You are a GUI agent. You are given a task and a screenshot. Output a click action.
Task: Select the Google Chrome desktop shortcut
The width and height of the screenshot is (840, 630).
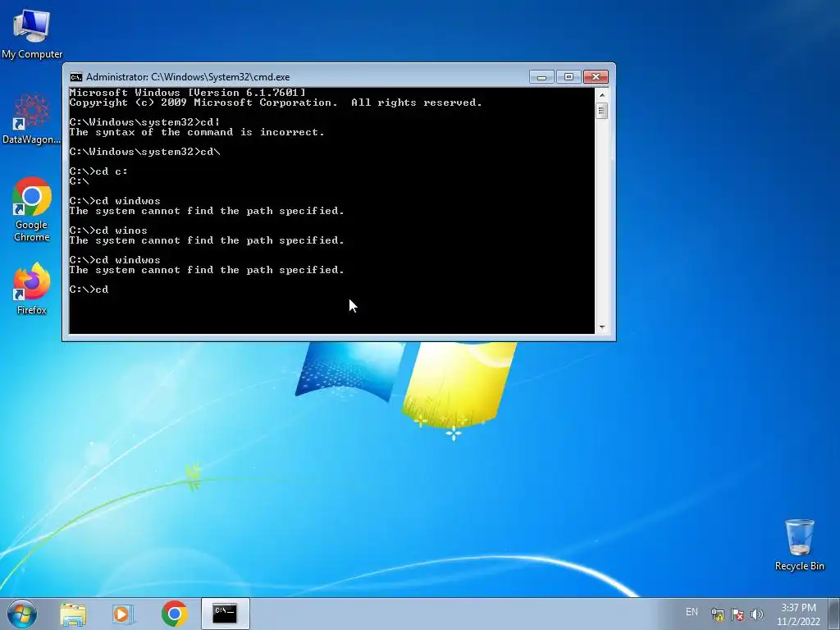click(32, 209)
